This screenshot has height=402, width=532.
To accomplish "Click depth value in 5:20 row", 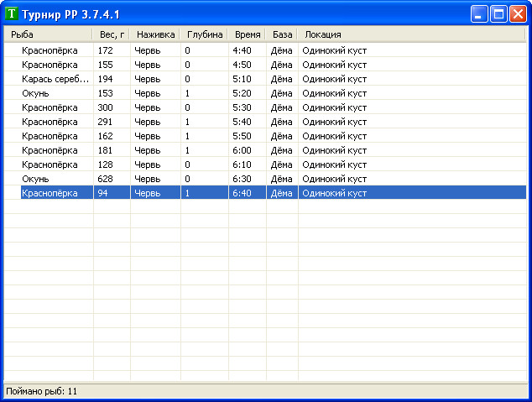I will (x=187, y=93).
